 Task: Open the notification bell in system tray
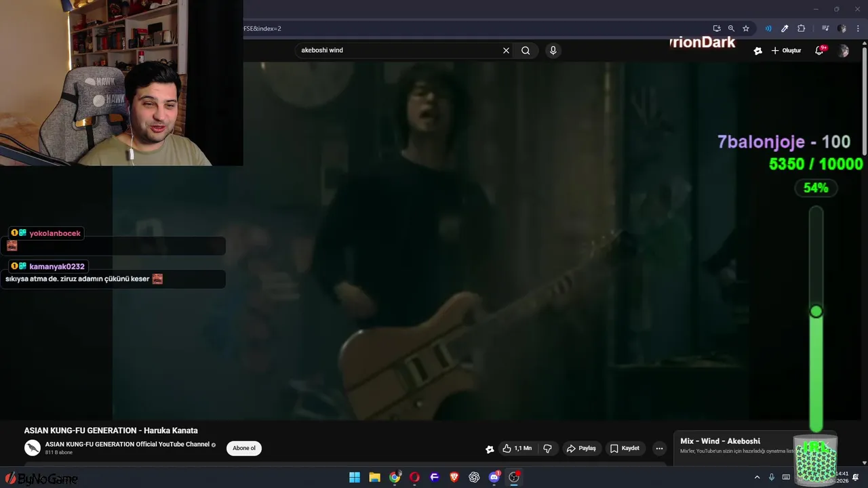pos(856,477)
